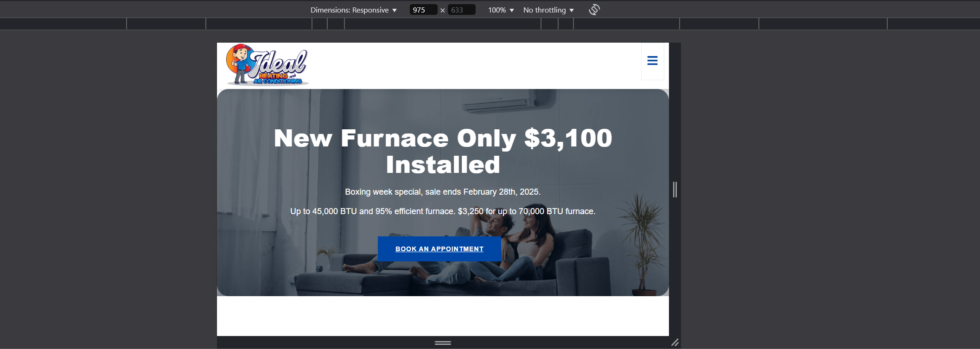Screen dimensions: 980x349
Task: Click the Book An Appointment button
Action: click(x=439, y=249)
